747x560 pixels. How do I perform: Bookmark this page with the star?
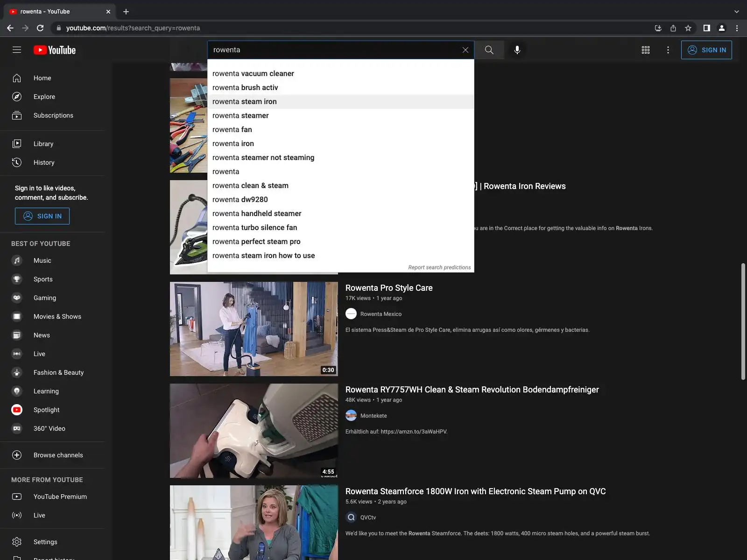[x=688, y=28]
